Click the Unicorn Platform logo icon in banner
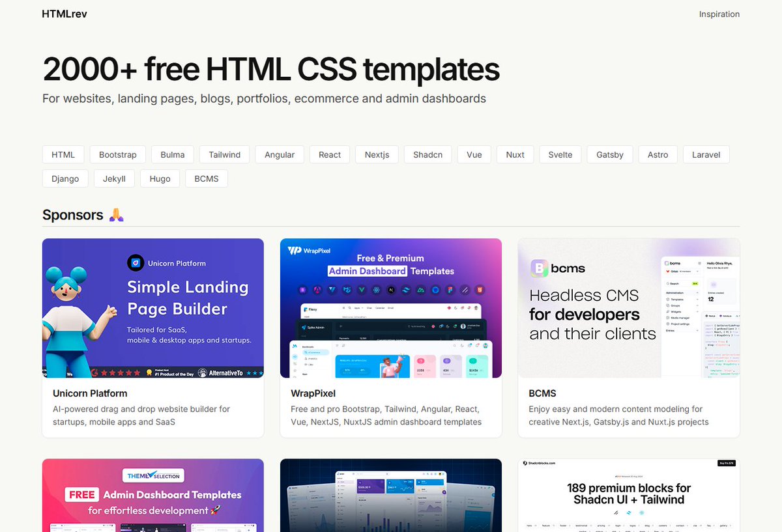This screenshot has width=782, height=532. [x=136, y=263]
